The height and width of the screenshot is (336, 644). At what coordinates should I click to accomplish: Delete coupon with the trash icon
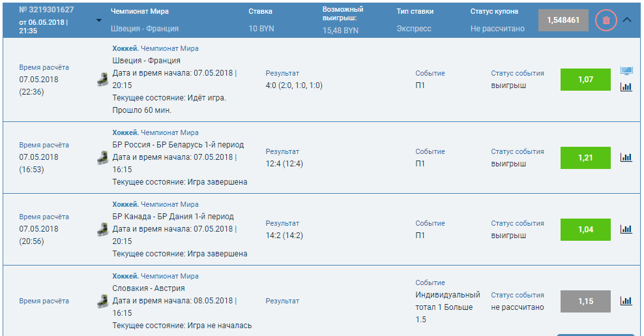tap(606, 20)
